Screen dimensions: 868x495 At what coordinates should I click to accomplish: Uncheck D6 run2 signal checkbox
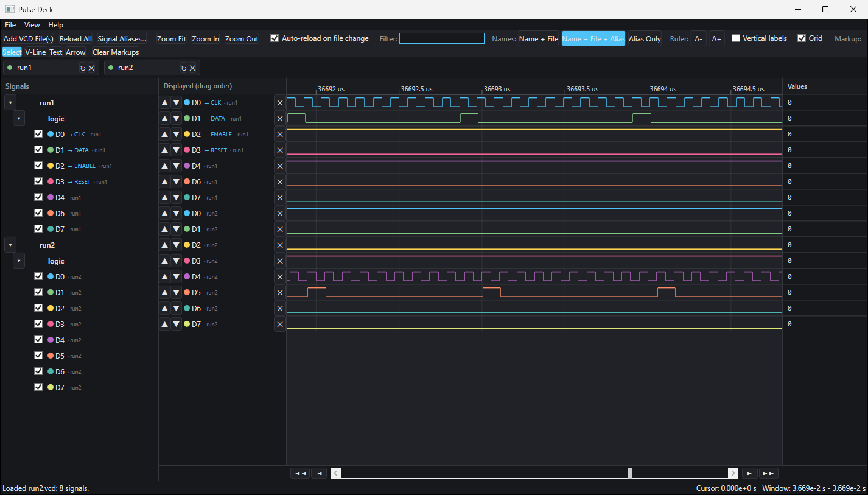(38, 371)
